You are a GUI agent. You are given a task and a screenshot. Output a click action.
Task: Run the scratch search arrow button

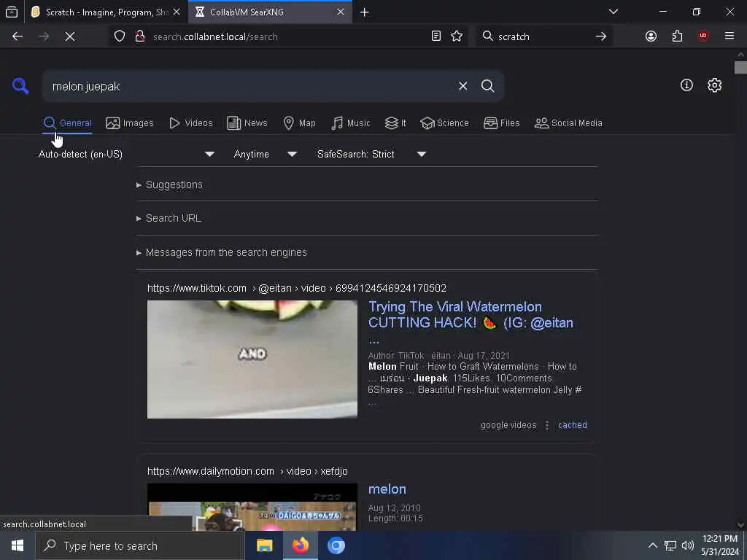(x=601, y=36)
